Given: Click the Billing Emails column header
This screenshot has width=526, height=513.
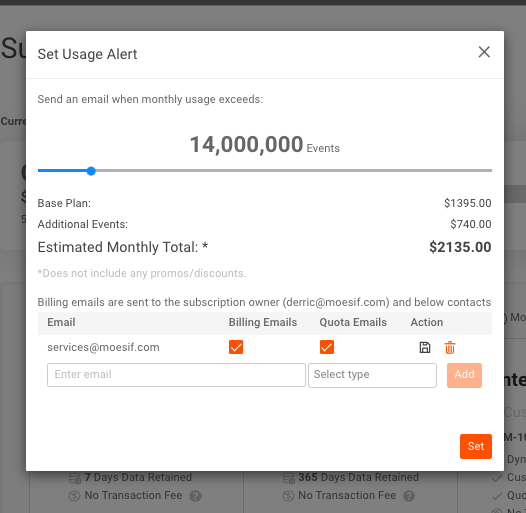Looking at the screenshot, I should pyautogui.click(x=263, y=322).
